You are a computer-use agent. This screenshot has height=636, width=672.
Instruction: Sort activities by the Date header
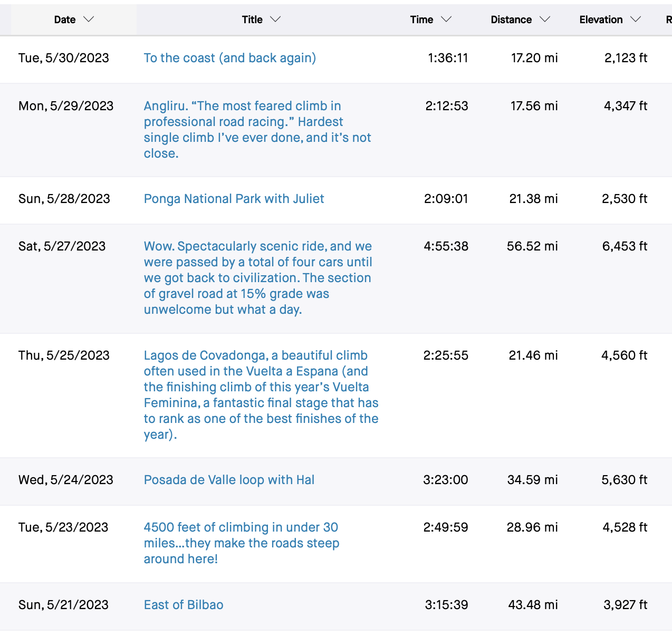coord(65,20)
